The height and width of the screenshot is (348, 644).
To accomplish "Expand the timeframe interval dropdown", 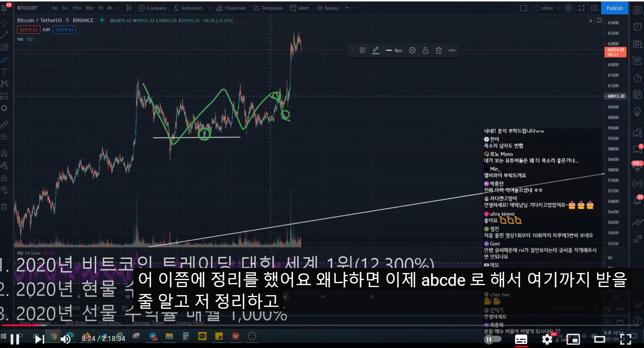I will (118, 8).
